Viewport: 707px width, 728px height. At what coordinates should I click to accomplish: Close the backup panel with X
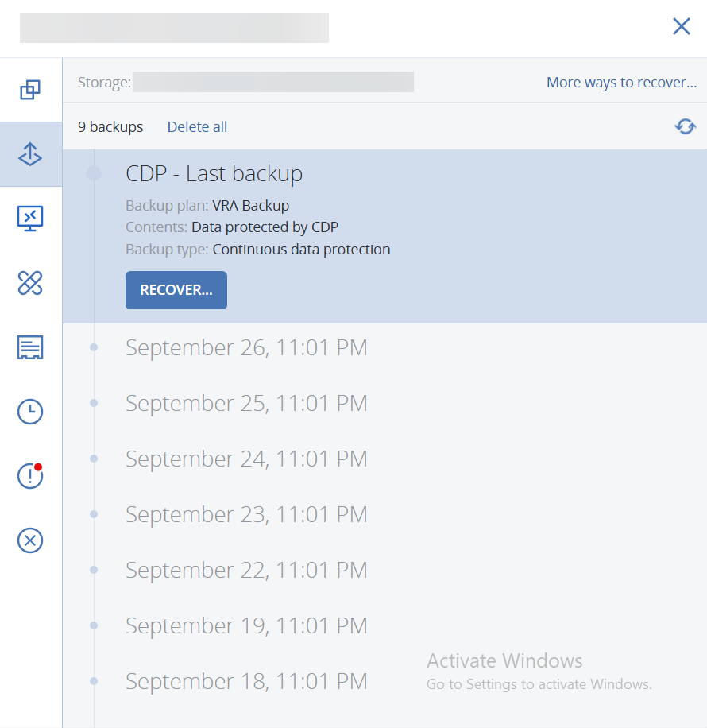pyautogui.click(x=681, y=27)
